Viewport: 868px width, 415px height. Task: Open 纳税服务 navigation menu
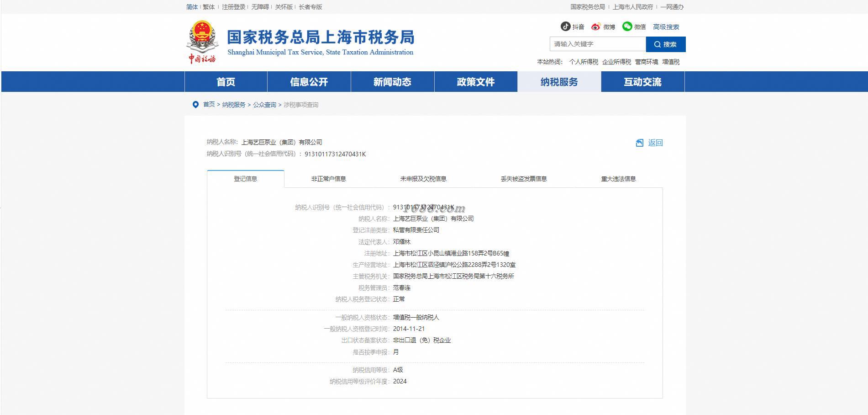559,82
